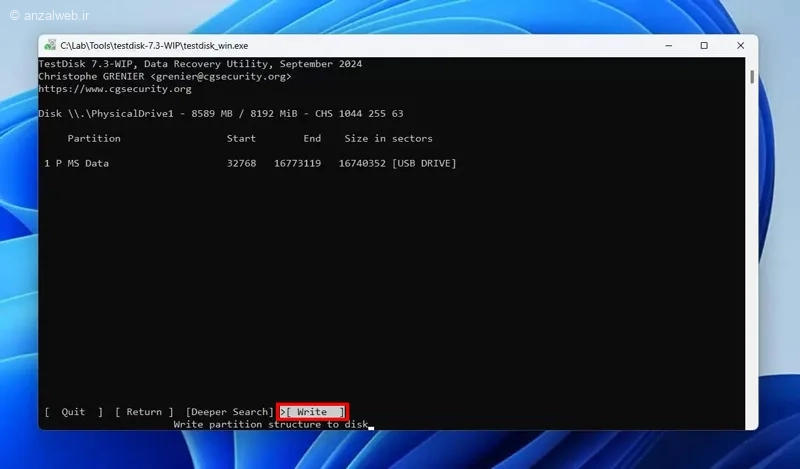Click the End column header
The image size is (800, 469).
tap(312, 138)
